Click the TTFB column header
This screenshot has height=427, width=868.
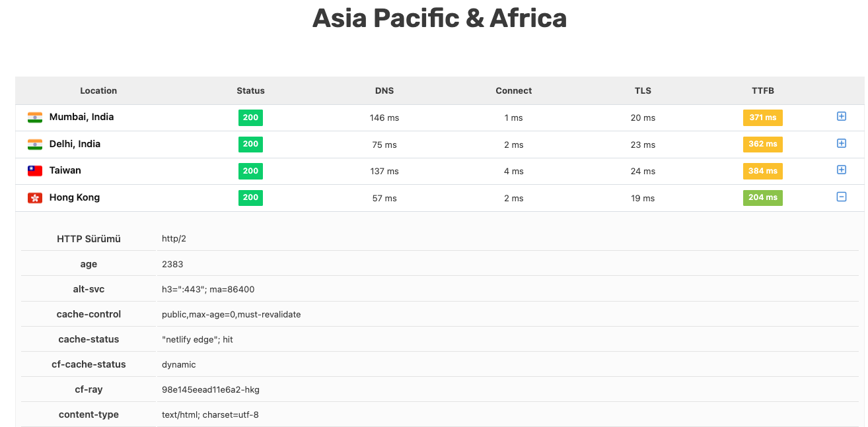(762, 91)
